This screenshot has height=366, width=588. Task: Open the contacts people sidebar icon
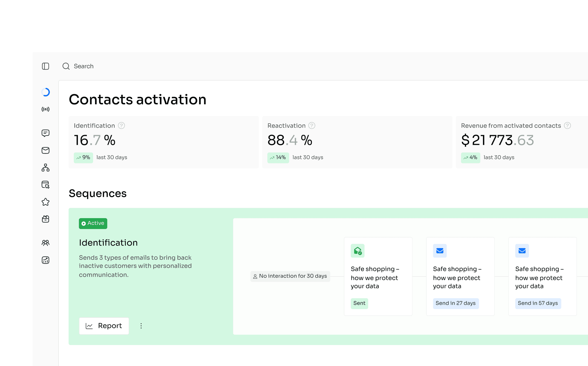pos(45,243)
